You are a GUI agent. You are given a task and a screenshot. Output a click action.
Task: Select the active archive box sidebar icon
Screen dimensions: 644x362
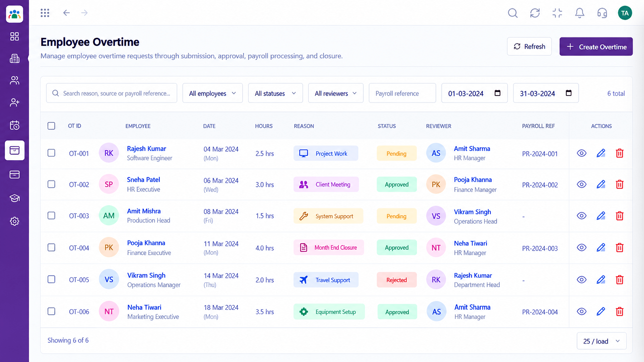tap(14, 150)
